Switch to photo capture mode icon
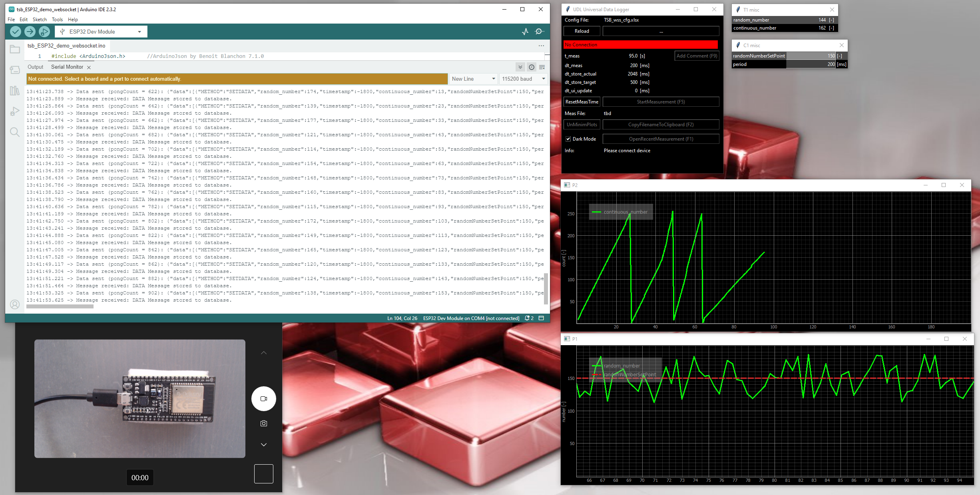 (264, 423)
